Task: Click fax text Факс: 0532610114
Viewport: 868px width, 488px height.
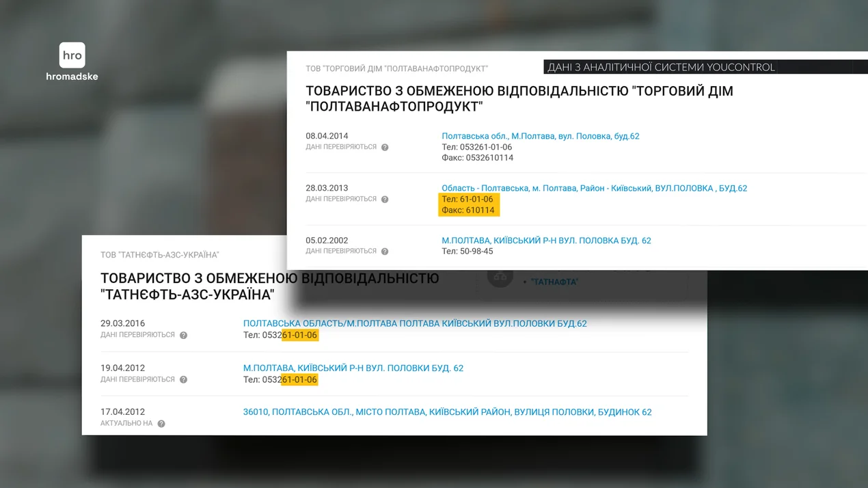Action: (478, 158)
